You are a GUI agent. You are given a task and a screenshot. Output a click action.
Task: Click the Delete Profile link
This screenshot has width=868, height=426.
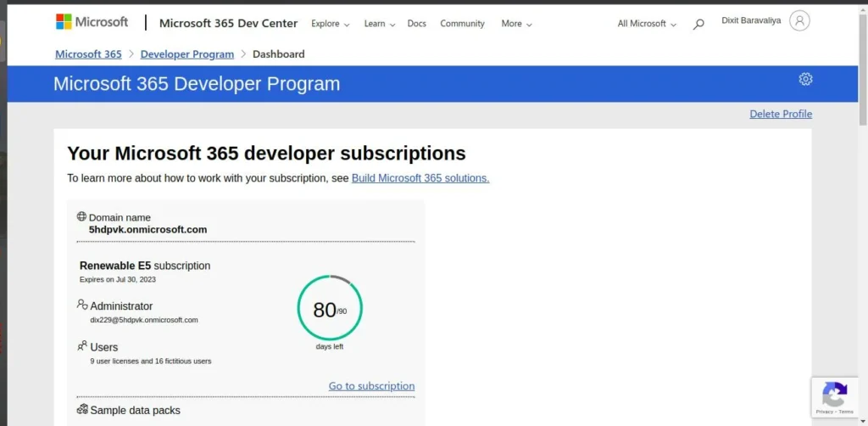(781, 114)
